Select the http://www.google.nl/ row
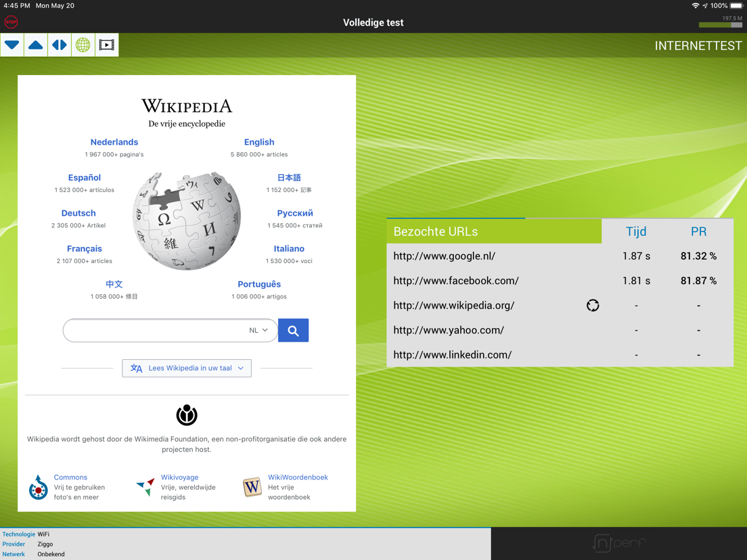The width and height of the screenshot is (747, 560). coord(560,256)
